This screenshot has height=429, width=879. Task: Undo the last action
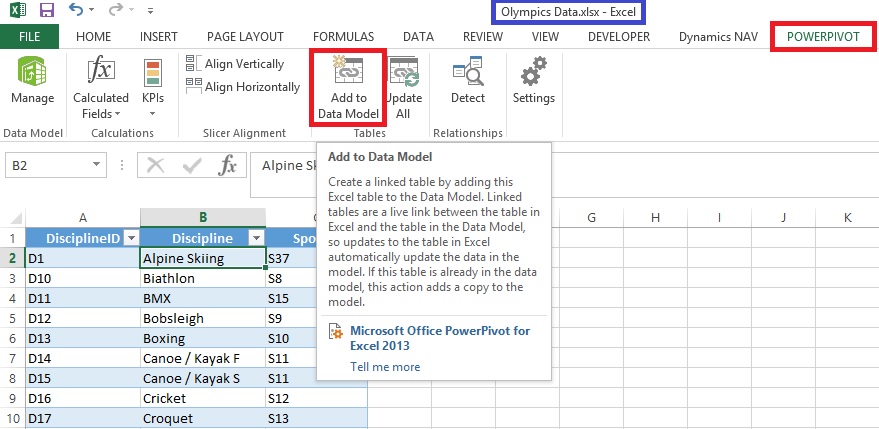click(x=75, y=10)
